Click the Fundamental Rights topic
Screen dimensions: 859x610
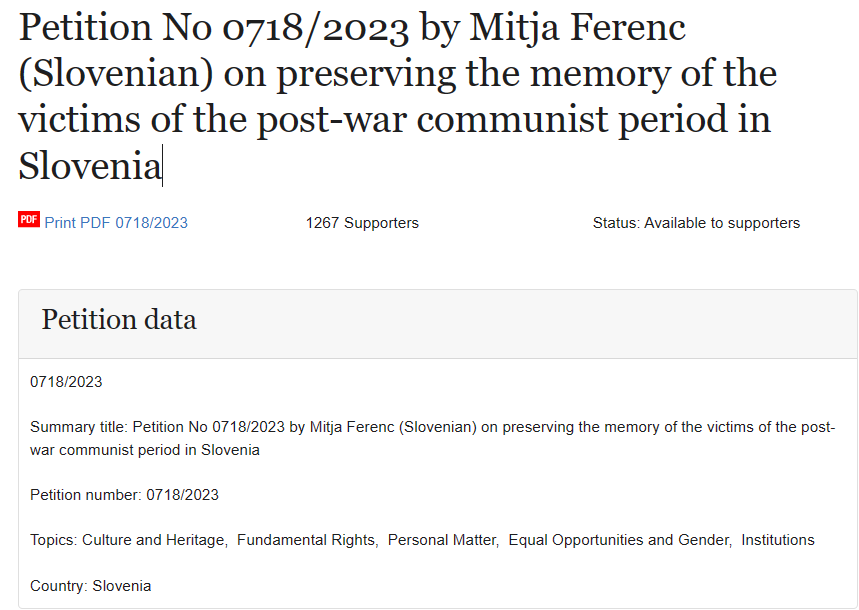306,540
